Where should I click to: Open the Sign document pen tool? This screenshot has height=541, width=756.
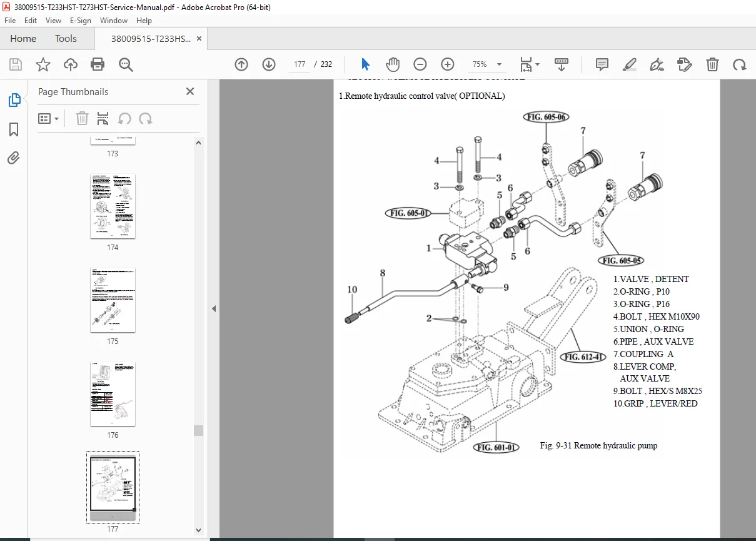(657, 64)
